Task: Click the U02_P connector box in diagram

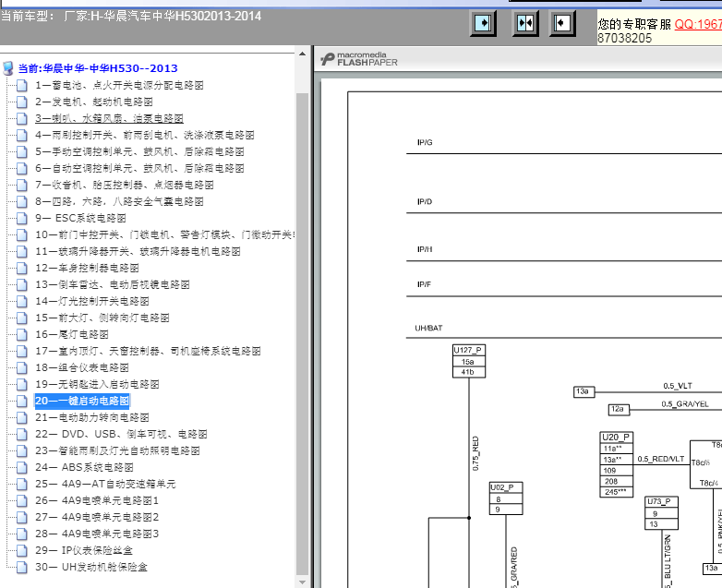Action: pos(506,498)
